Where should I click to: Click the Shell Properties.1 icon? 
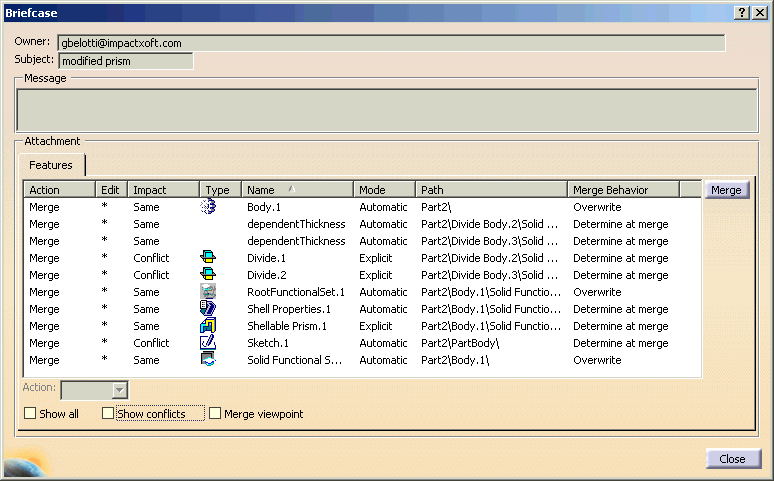208,309
